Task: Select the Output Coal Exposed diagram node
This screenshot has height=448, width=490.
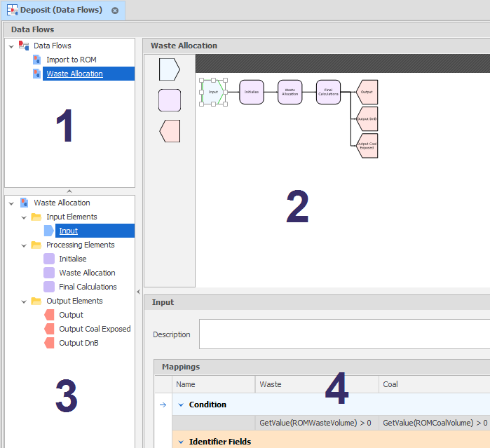Action: pyautogui.click(x=367, y=146)
